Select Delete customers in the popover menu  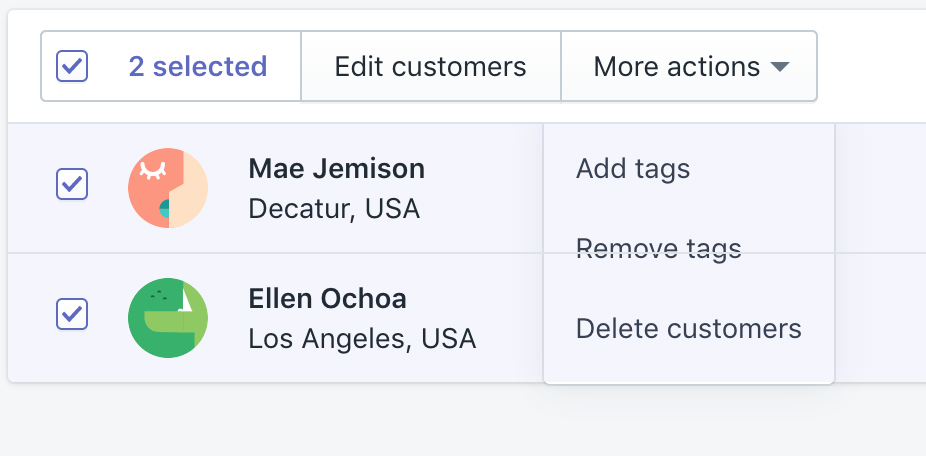[689, 328]
